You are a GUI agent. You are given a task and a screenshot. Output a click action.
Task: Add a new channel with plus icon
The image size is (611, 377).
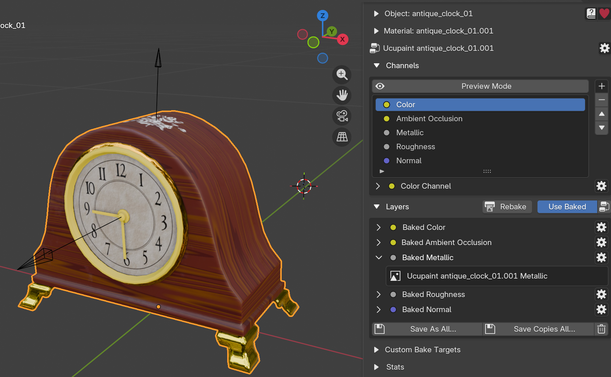pos(601,86)
